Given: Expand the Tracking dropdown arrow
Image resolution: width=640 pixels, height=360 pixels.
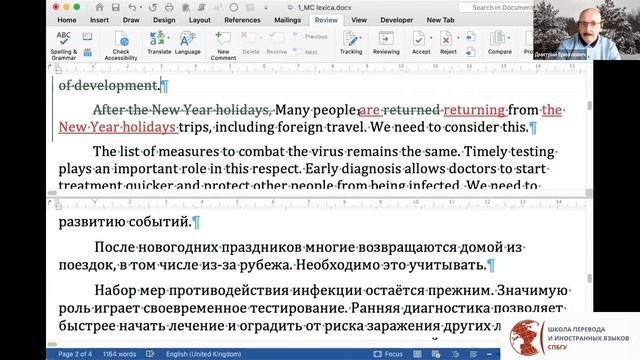Looking at the screenshot, I should click(361, 38).
